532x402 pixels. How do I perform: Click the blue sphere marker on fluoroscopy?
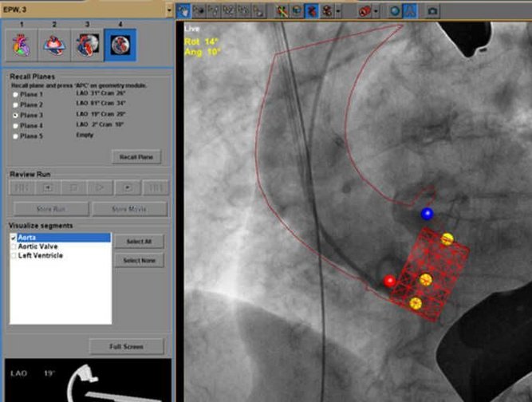427,214
